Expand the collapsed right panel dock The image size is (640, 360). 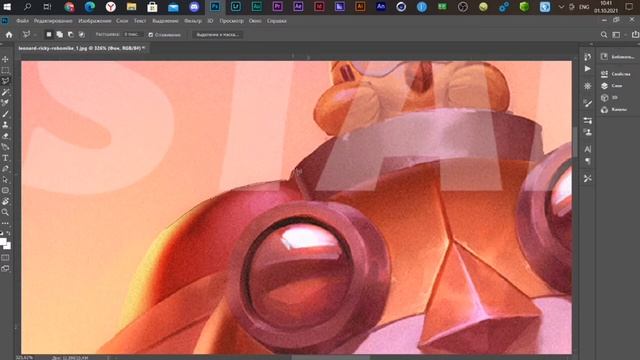(591, 44)
